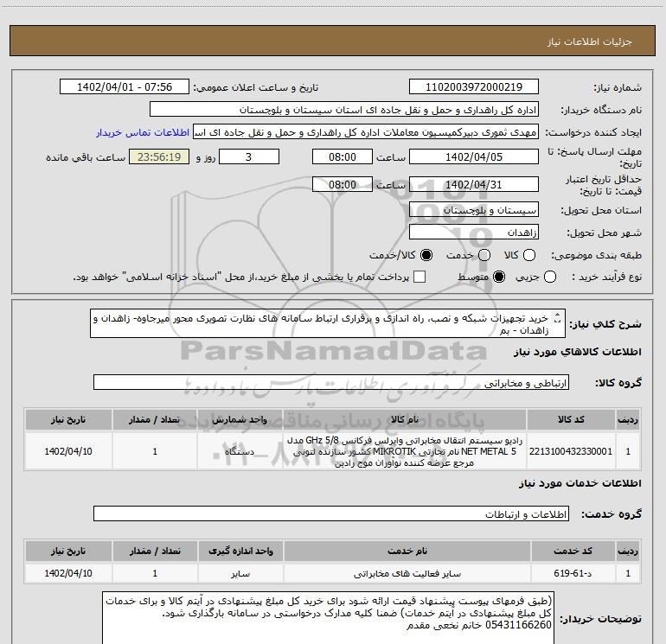Click the delivery province field سیستان و بلوچستان
This screenshot has height=644, width=666.
click(474, 210)
